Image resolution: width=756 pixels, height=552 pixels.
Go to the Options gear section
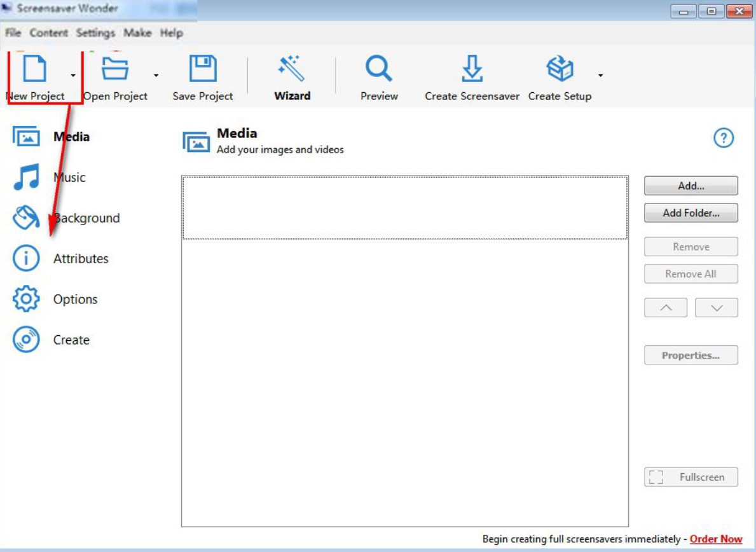coord(75,300)
